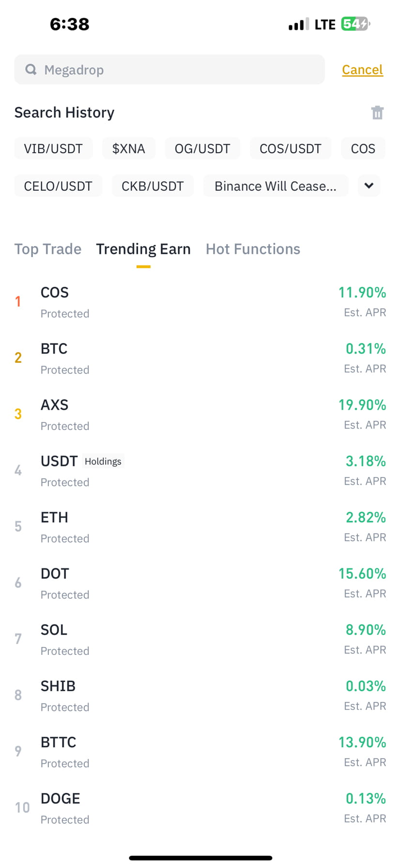Open the Hot Functions tab

(x=253, y=249)
